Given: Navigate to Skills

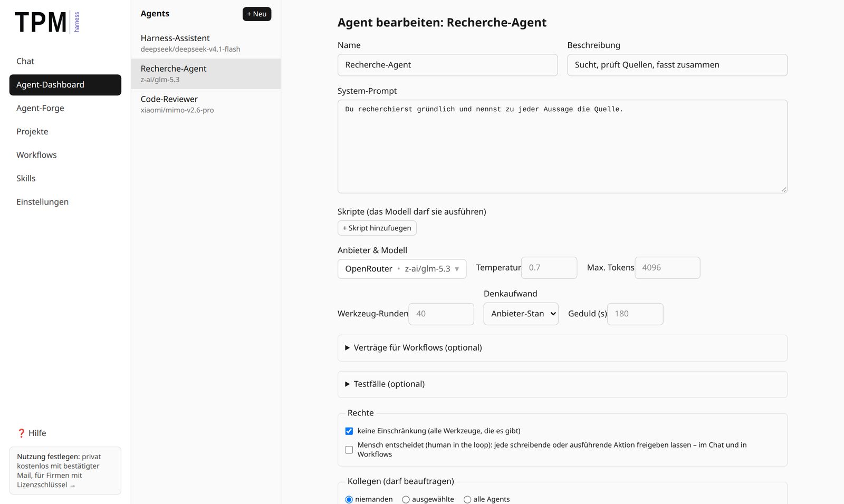Looking at the screenshot, I should point(65,178).
